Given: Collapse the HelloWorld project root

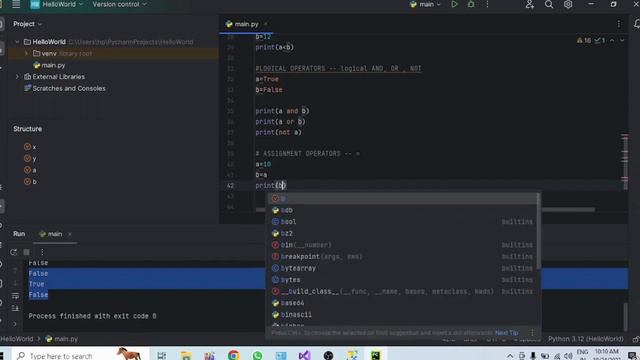Looking at the screenshot, I should 17,42.
